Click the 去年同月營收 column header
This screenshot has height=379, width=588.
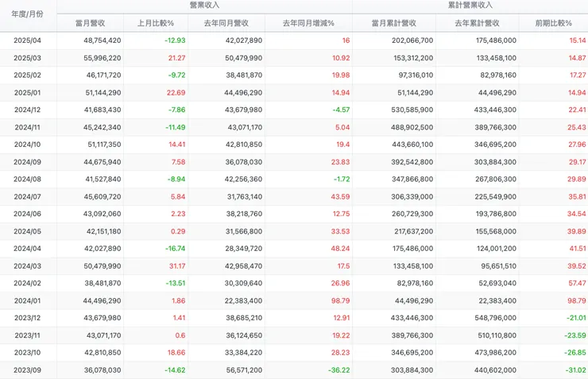[226, 23]
